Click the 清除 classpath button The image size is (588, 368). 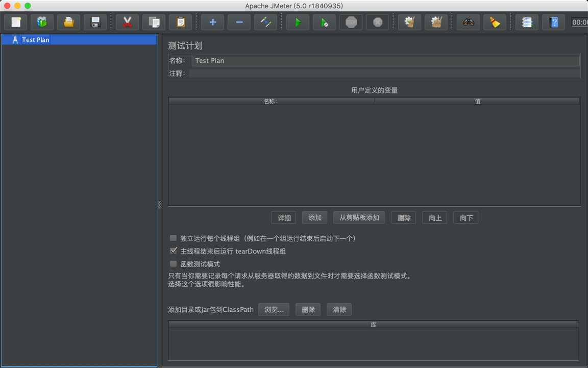coord(339,309)
